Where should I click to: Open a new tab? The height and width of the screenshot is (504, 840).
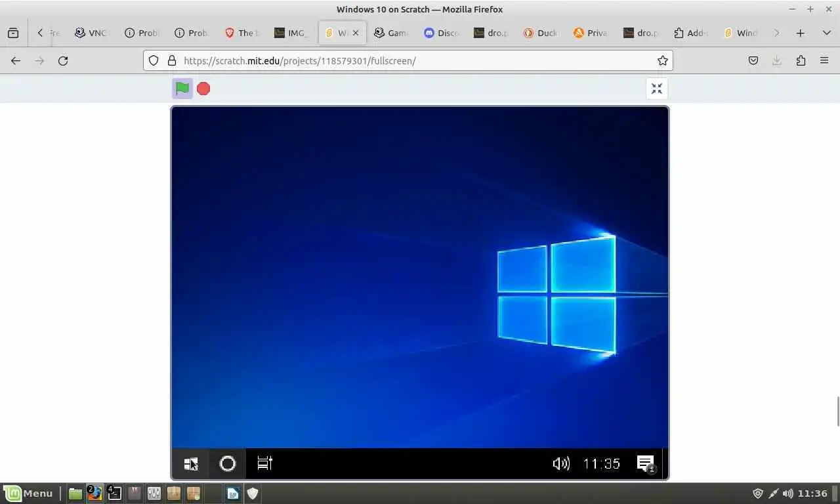801,33
